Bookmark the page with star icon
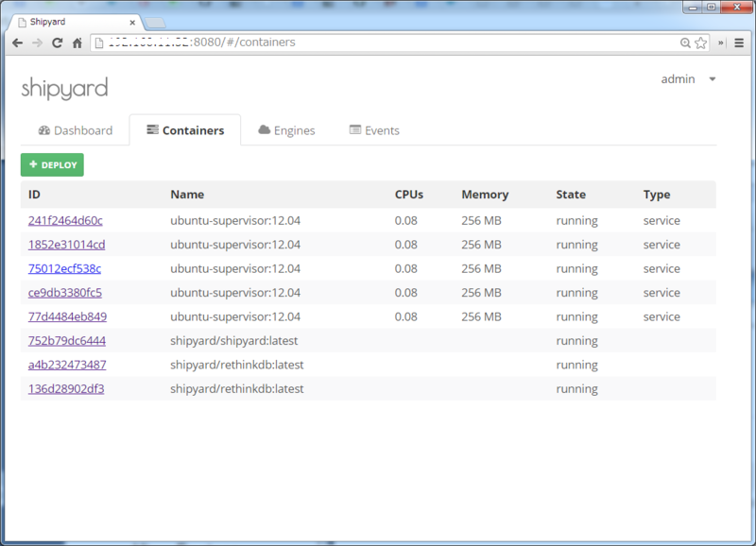This screenshot has width=756, height=546. click(x=701, y=43)
